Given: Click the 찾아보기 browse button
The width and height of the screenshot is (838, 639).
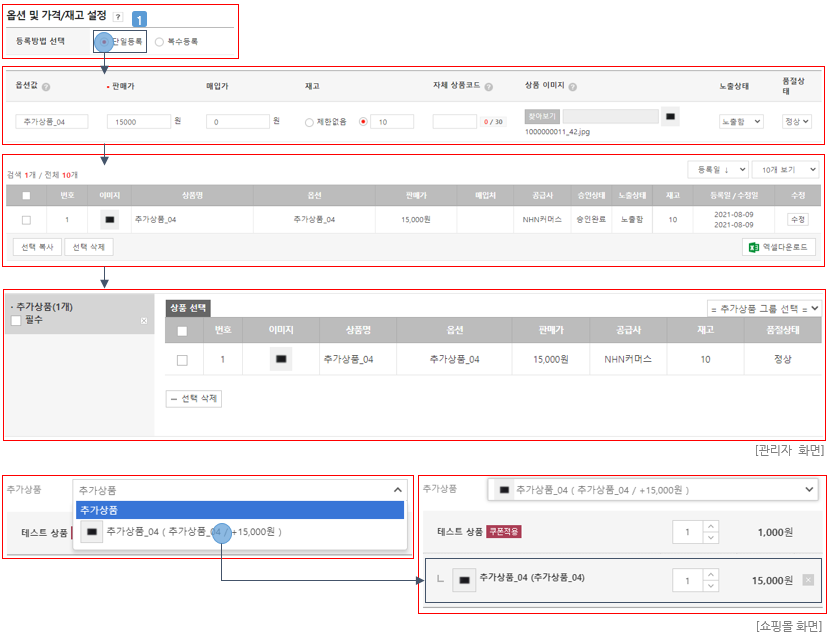Looking at the screenshot, I should pyautogui.click(x=542, y=116).
